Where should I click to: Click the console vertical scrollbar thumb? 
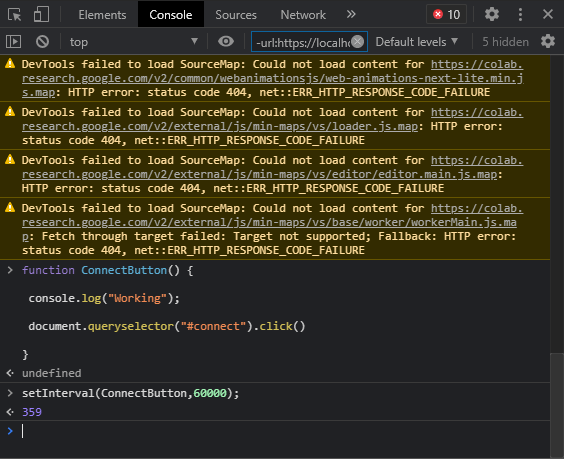[x=557, y=405]
